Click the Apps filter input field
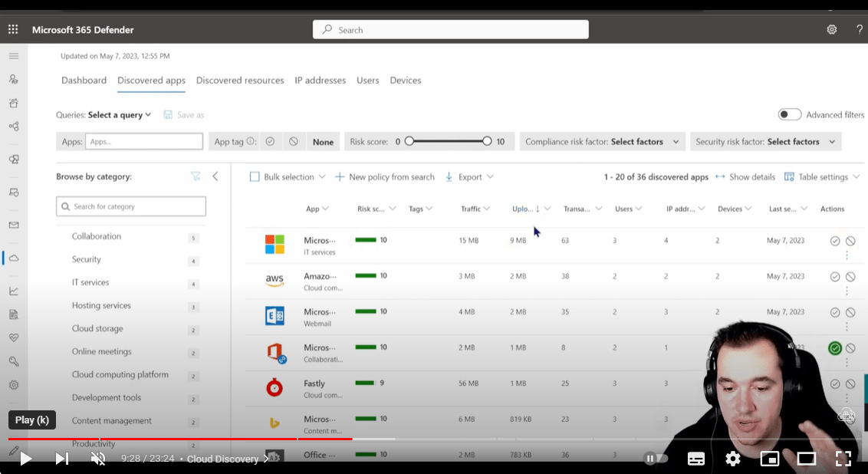 tap(144, 141)
